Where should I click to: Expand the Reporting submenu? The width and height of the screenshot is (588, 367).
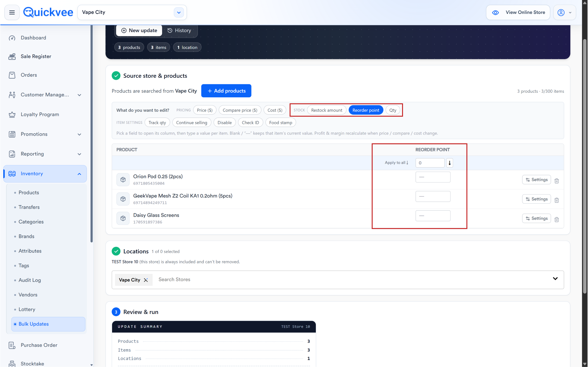pyautogui.click(x=79, y=154)
